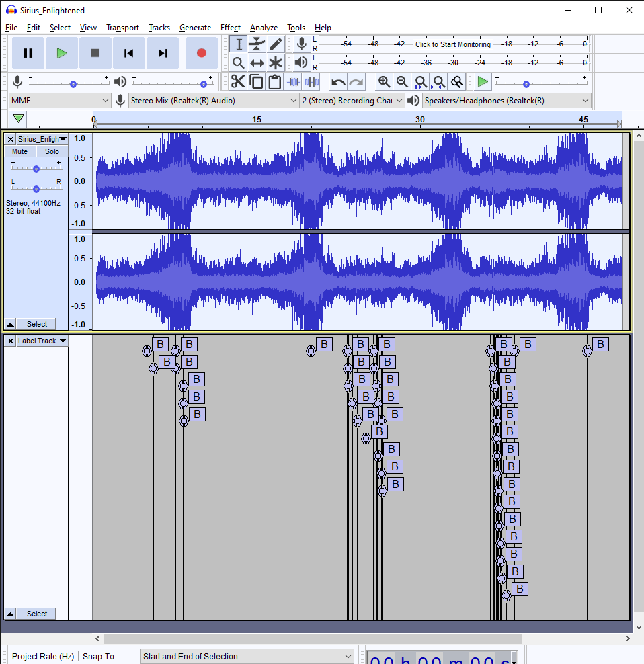Image resolution: width=644 pixels, height=664 pixels.
Task: Close the Sirius_Enlightened audio track
Action: click(x=11, y=139)
